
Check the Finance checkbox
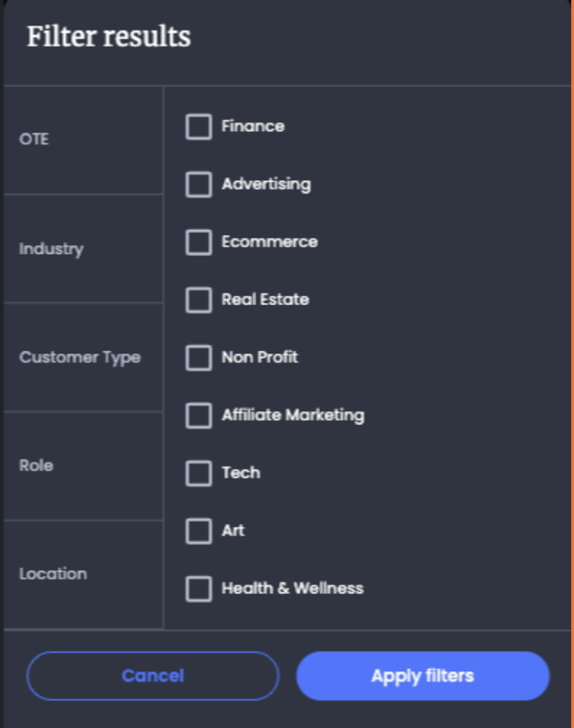[x=199, y=127]
